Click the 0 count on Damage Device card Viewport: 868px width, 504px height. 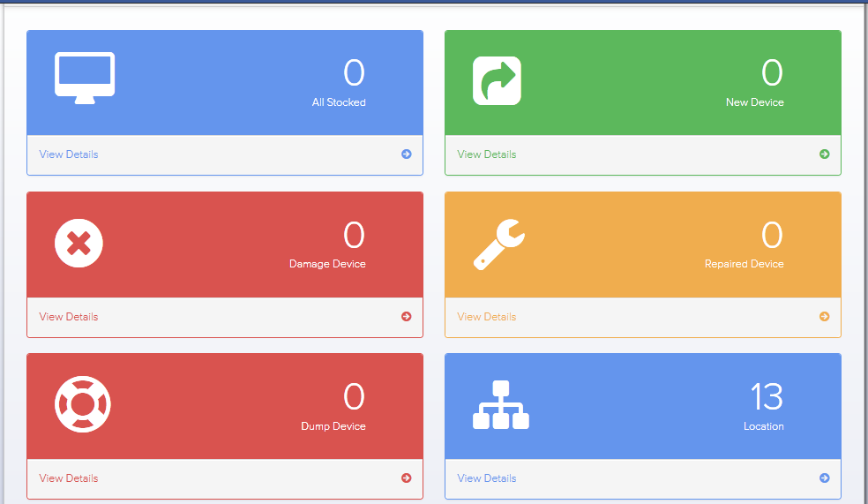355,235
